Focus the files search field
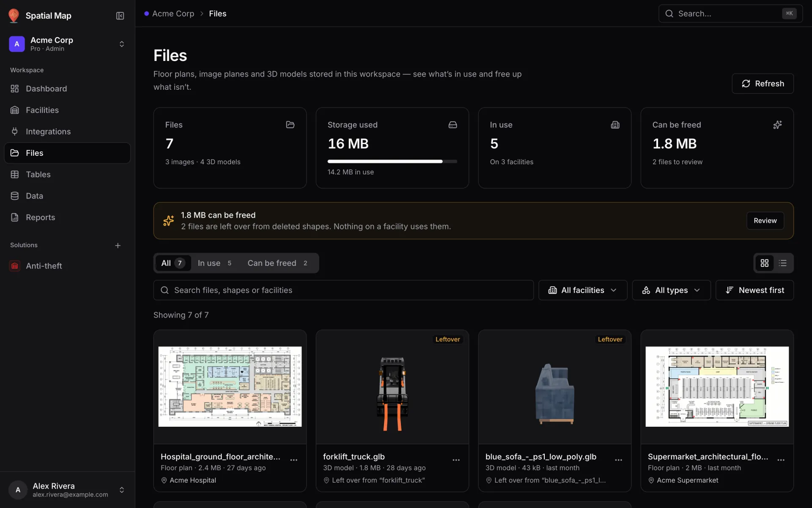Image resolution: width=812 pixels, height=508 pixels. tap(343, 290)
